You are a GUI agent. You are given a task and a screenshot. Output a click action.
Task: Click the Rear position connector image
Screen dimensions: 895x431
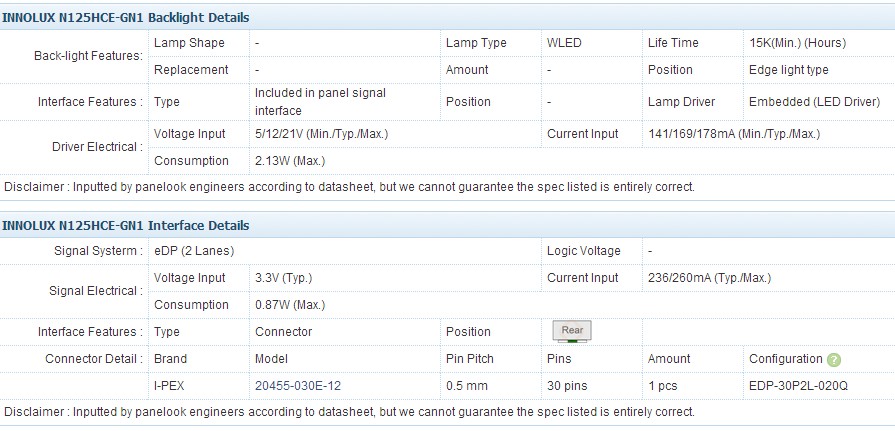click(572, 331)
